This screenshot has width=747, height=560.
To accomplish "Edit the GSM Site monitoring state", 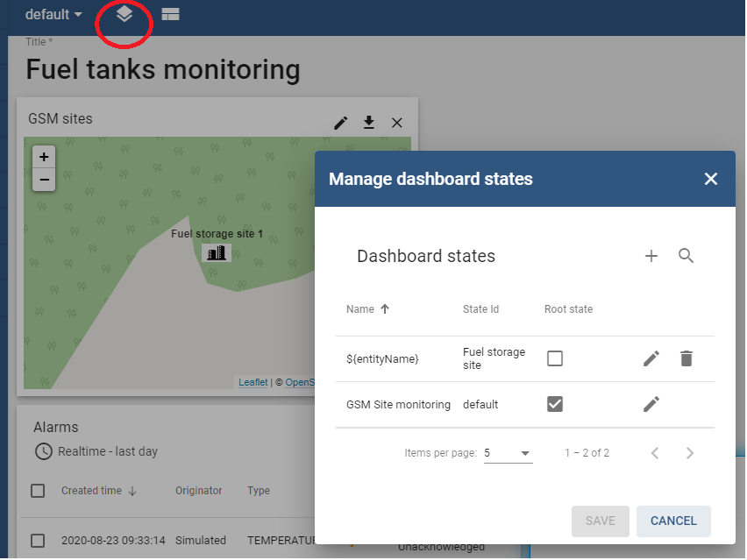I will pyautogui.click(x=651, y=404).
